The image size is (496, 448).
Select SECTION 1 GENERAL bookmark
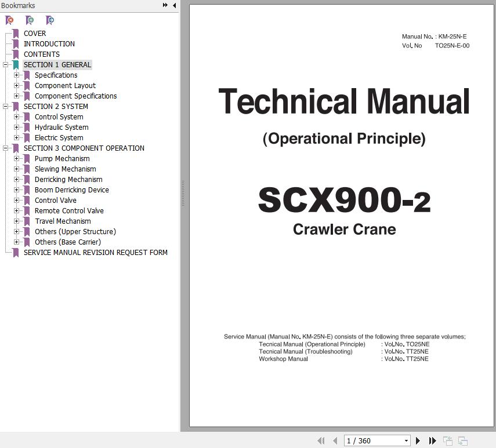tap(57, 65)
